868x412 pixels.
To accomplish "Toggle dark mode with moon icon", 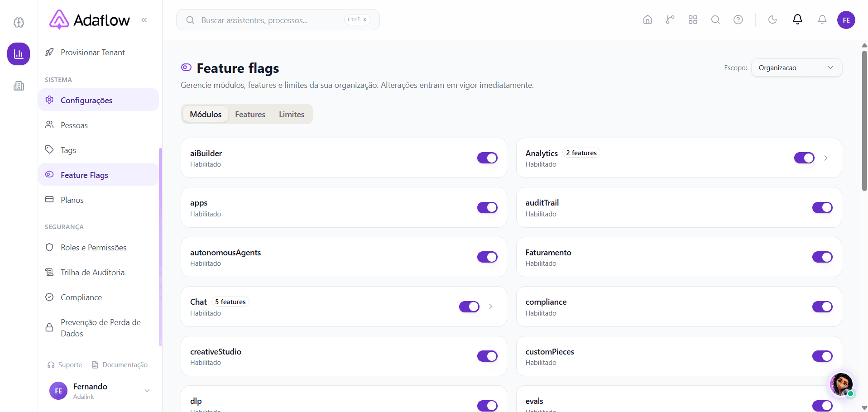I will [772, 19].
